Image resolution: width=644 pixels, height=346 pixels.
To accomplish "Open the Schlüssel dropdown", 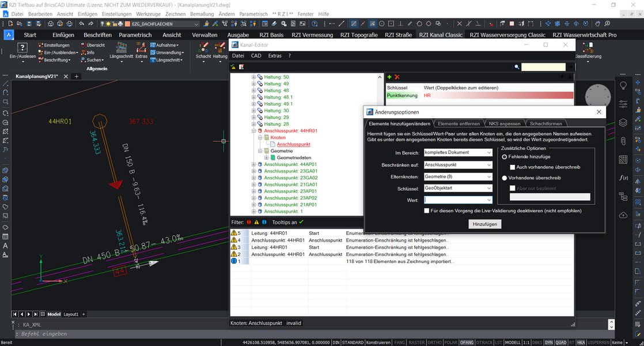I will (458, 188).
